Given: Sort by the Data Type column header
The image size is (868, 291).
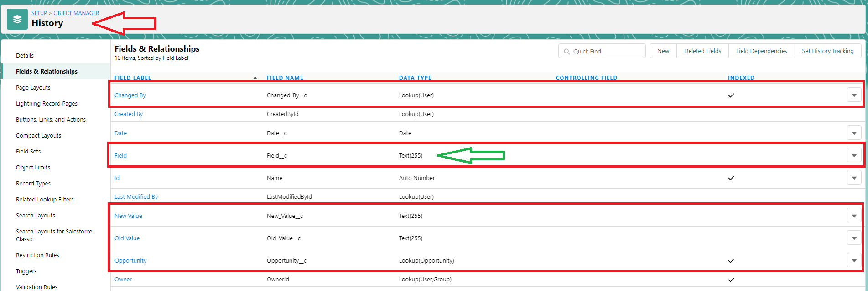Looking at the screenshot, I should [x=415, y=78].
